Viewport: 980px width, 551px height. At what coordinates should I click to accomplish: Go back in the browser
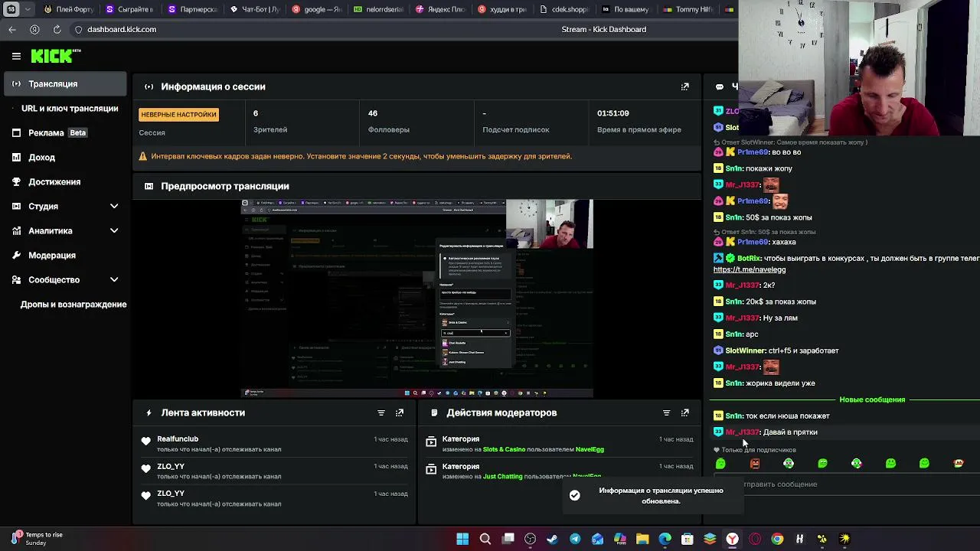12,29
